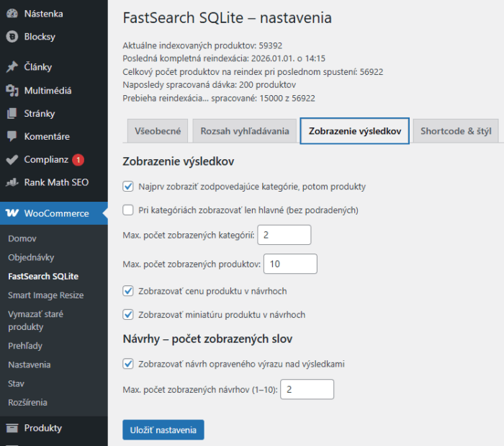Viewport: 504px width, 446px height.
Task: Focus the max. počet zobrazených kategórií field
Action: [284, 235]
